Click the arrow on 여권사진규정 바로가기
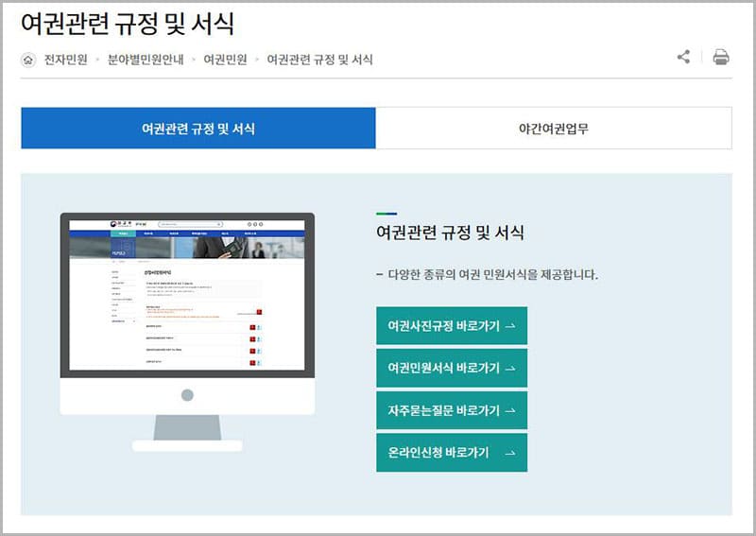Viewport: 756px width, 536px height. pyautogui.click(x=510, y=326)
